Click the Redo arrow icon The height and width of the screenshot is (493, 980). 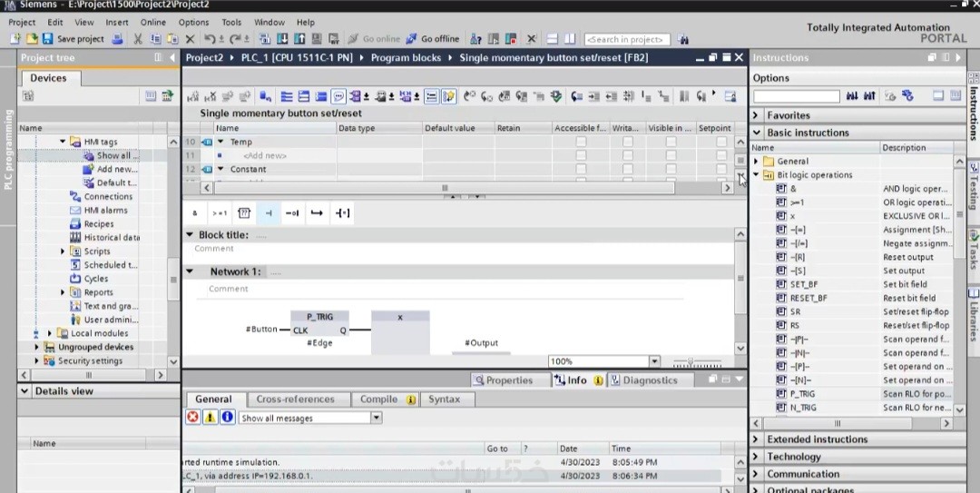coord(235,39)
